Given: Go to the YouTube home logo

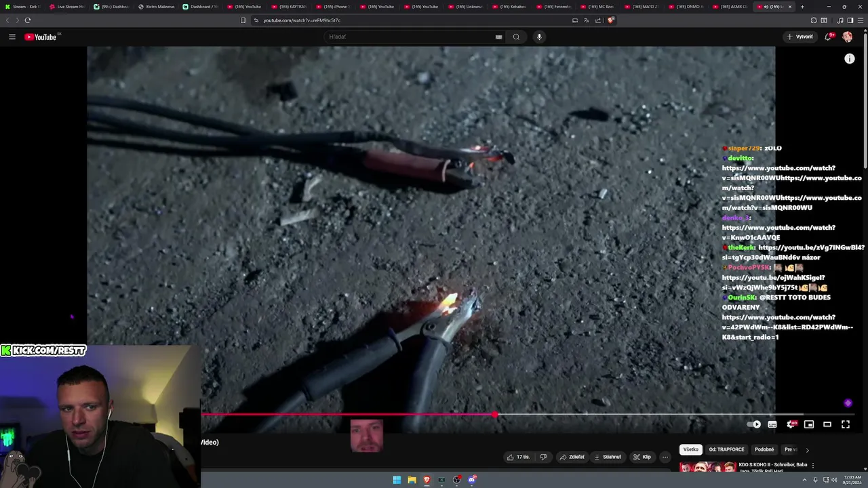Looking at the screenshot, I should point(42,37).
